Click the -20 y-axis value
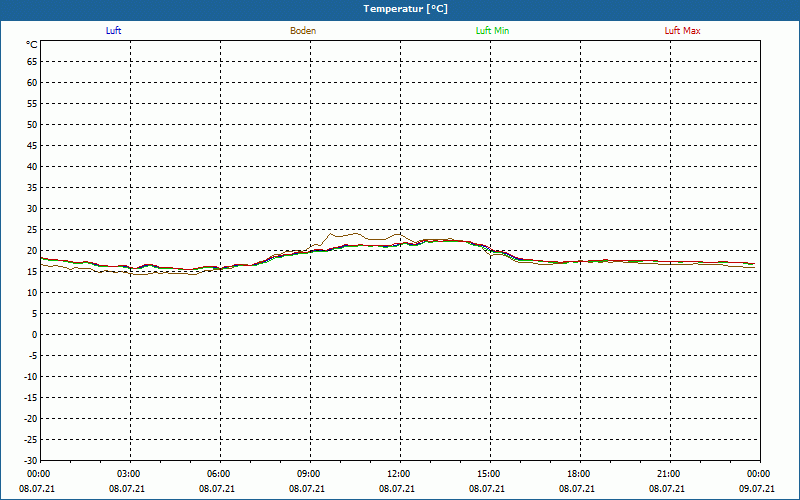Viewport: 800px width, 500px height. coord(31,419)
